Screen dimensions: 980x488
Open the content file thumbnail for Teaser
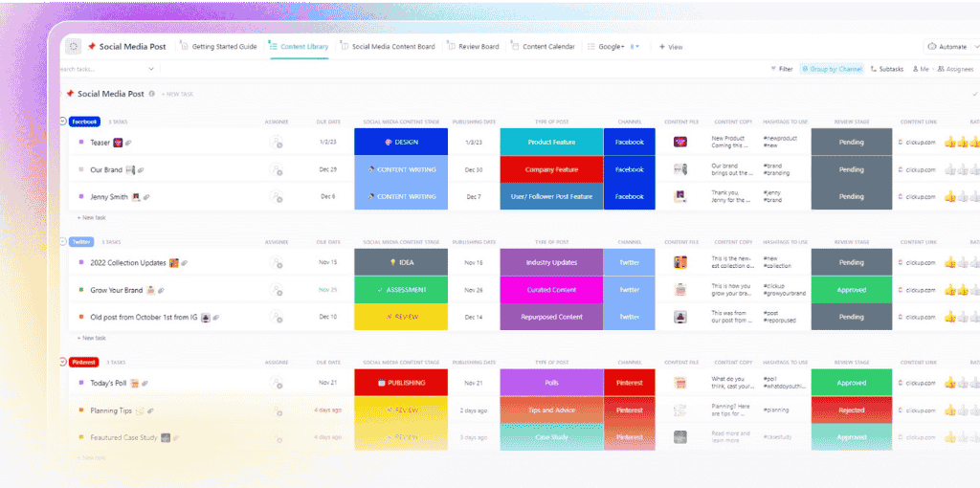click(680, 142)
